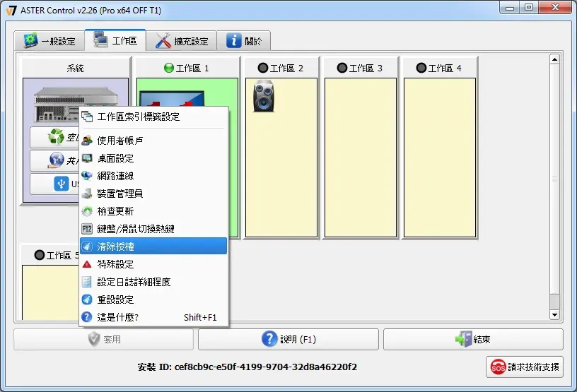Click the 檢查更新 refresh icon
The height and width of the screenshot is (392, 577).
pyautogui.click(x=87, y=211)
